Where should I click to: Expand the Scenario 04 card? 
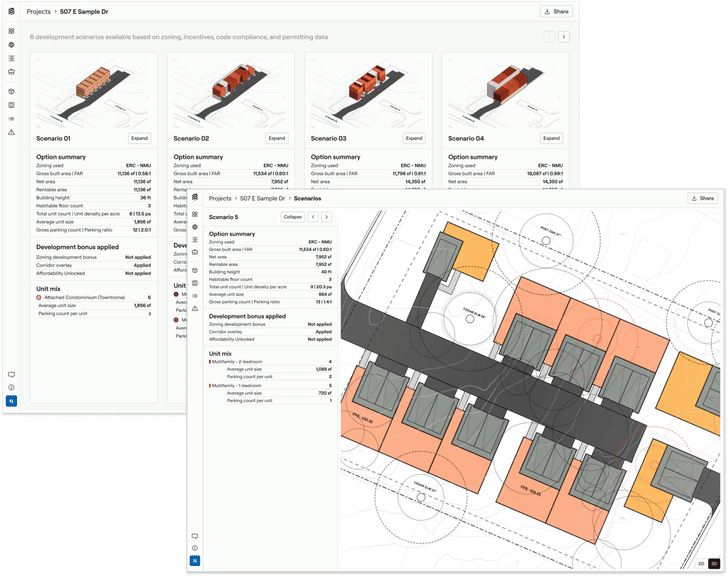[x=551, y=138]
